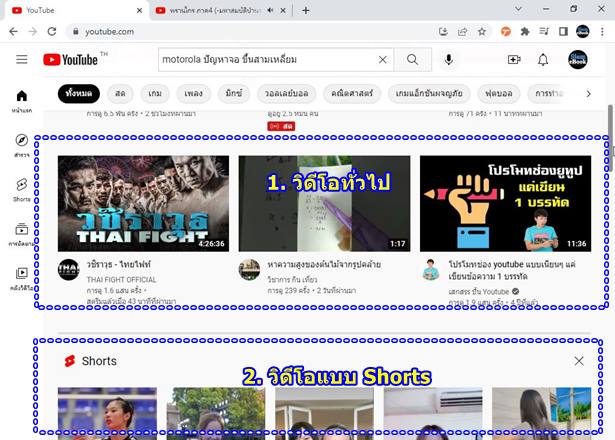Go back in browser
615x440 pixels.
pyautogui.click(x=13, y=31)
